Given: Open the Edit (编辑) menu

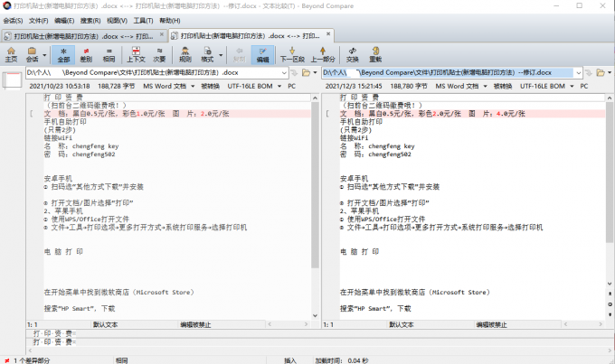Looking at the screenshot, I should pos(64,21).
